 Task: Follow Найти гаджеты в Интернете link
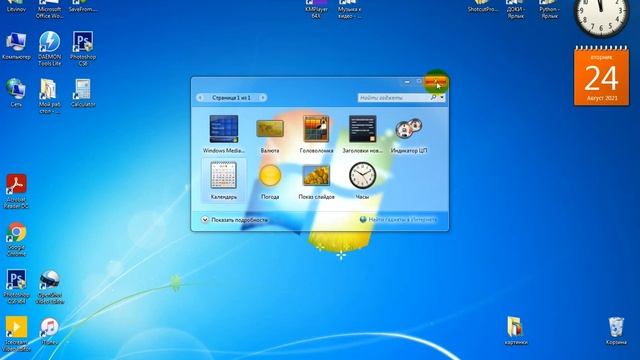[398, 220]
